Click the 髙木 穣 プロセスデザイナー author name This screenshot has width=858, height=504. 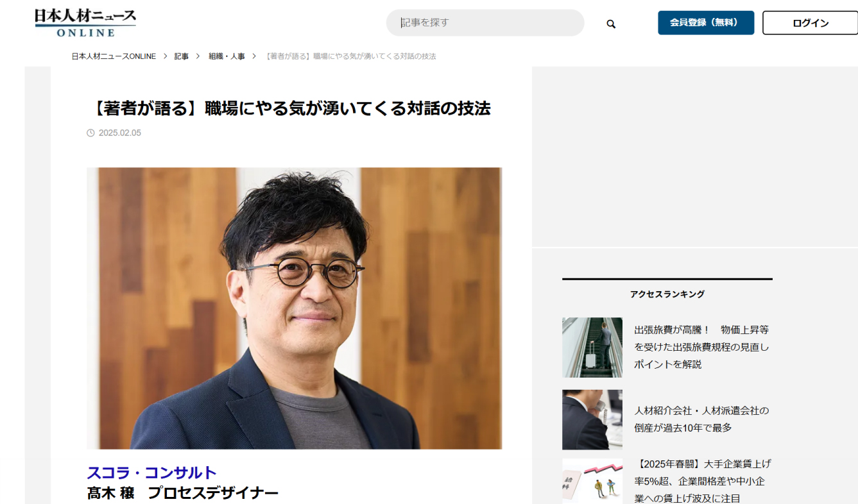(x=183, y=493)
